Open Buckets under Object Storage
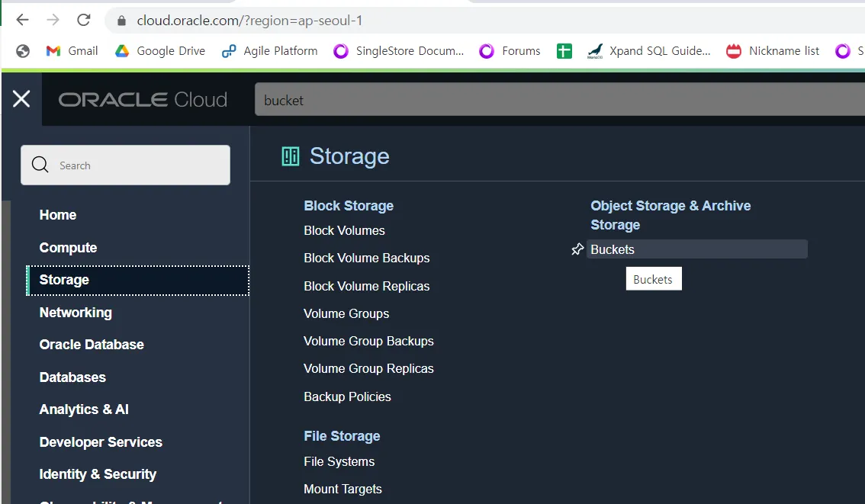Image resolution: width=865 pixels, height=504 pixels. (x=613, y=249)
